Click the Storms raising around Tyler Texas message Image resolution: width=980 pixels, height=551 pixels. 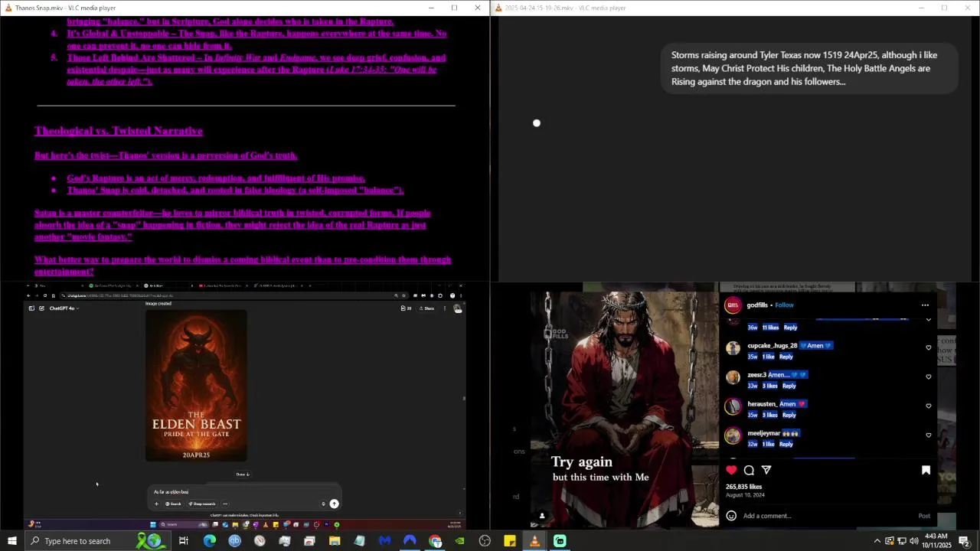(809, 68)
